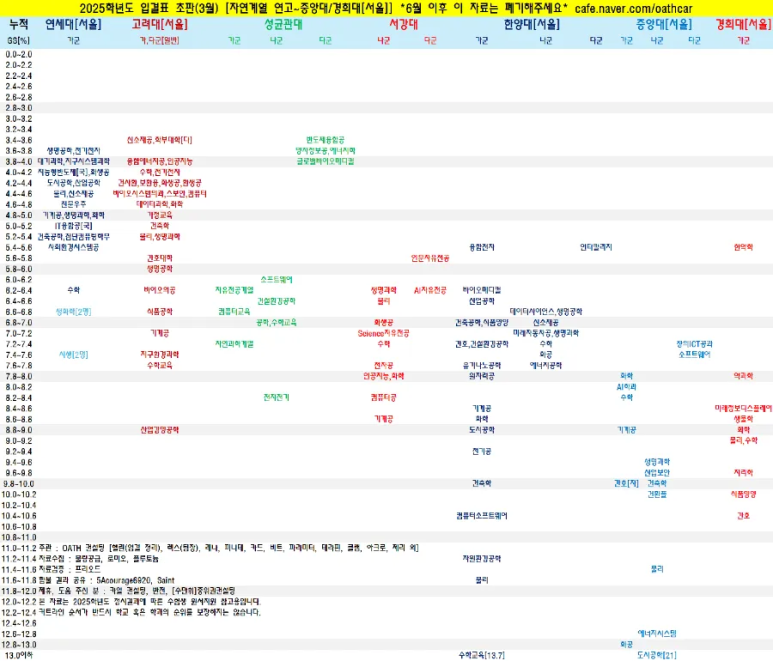Select the '연세대[서울]' column header
The width and height of the screenshot is (773, 661).
[73, 24]
